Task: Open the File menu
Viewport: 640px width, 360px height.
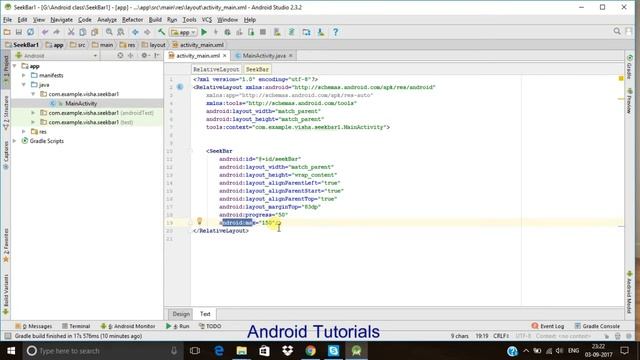Action: [7, 20]
